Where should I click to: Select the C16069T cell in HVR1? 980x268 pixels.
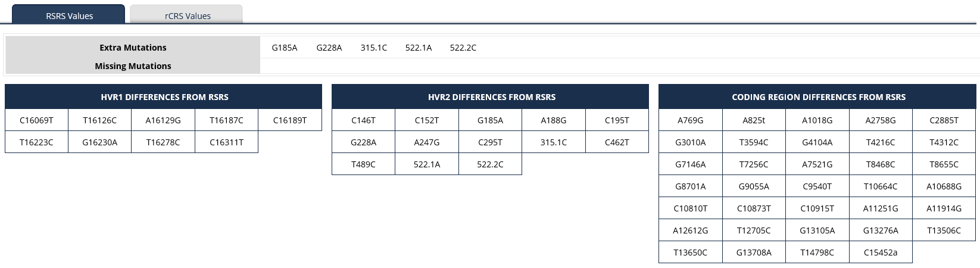(x=36, y=120)
